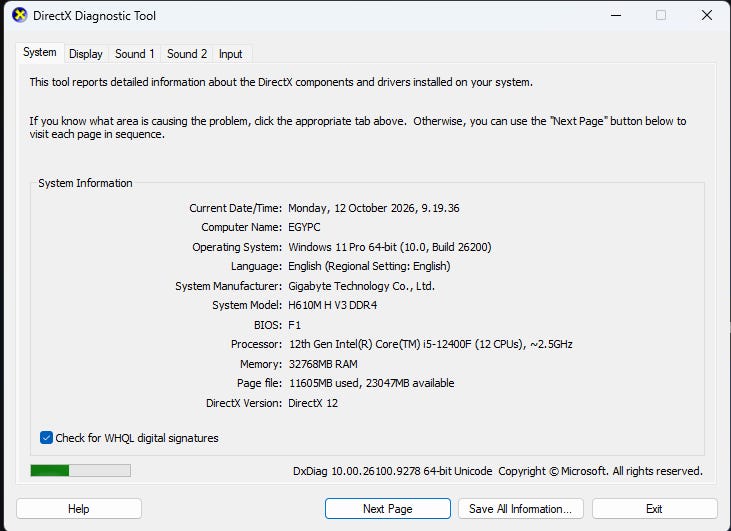Click the Help button
731x531 pixels.
pos(79,509)
